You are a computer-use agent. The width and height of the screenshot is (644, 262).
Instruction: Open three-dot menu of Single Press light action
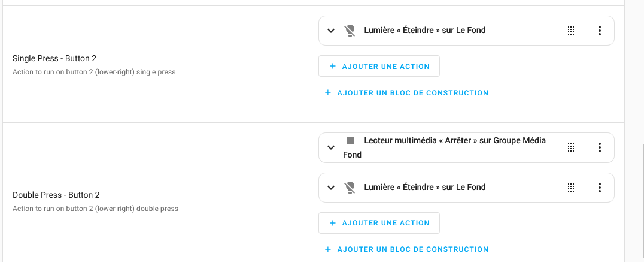[x=599, y=31]
